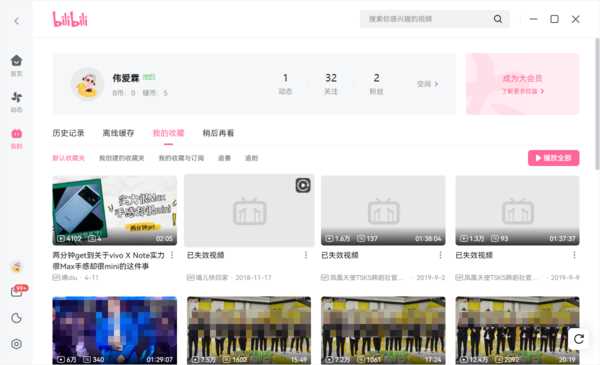Click the small avatar icon in sidebar
Image resolution: width=600 pixels, height=365 pixels.
[x=16, y=267]
